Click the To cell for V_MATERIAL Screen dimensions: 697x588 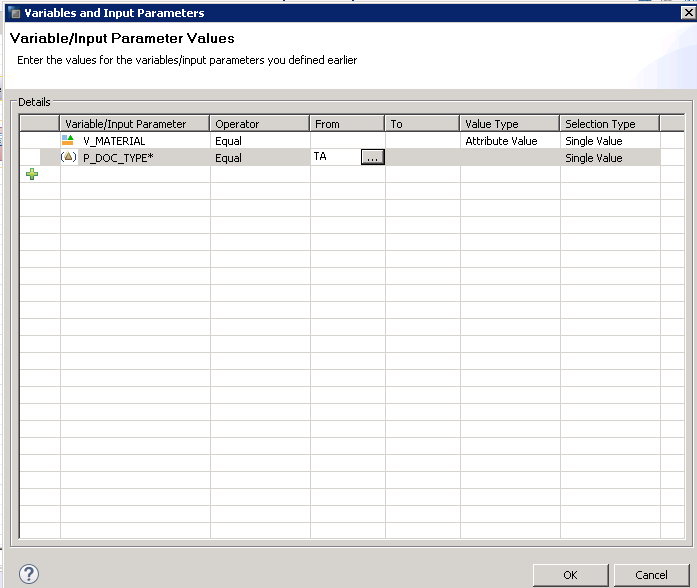click(423, 141)
